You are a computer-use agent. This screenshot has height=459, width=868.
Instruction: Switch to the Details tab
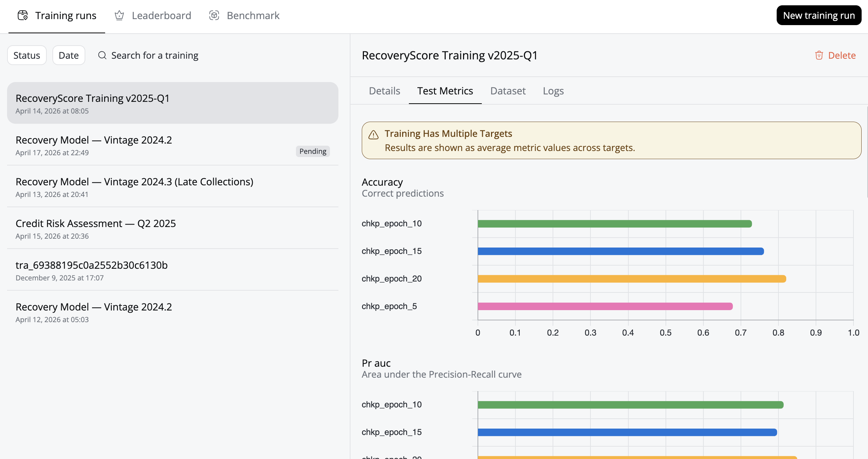[x=384, y=91]
